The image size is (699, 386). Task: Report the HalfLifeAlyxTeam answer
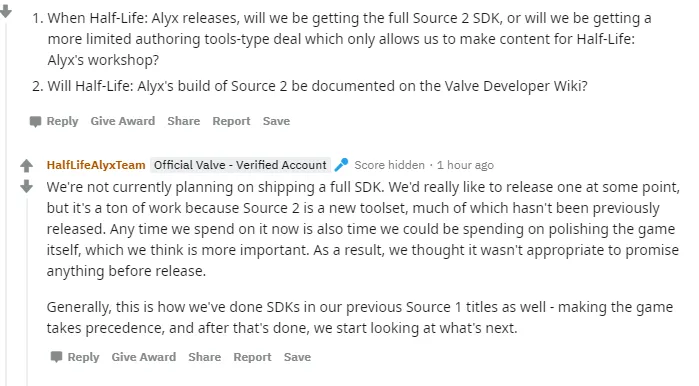click(x=252, y=357)
